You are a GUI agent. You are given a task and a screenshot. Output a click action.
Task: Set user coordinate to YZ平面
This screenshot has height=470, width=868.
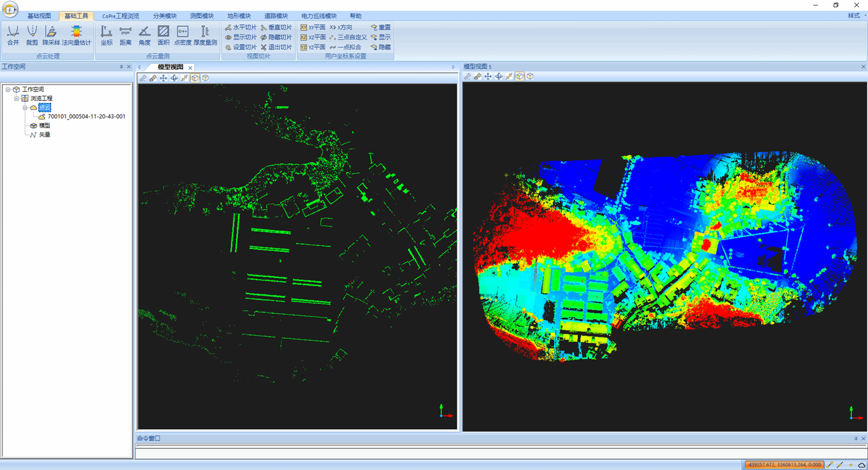[313, 47]
